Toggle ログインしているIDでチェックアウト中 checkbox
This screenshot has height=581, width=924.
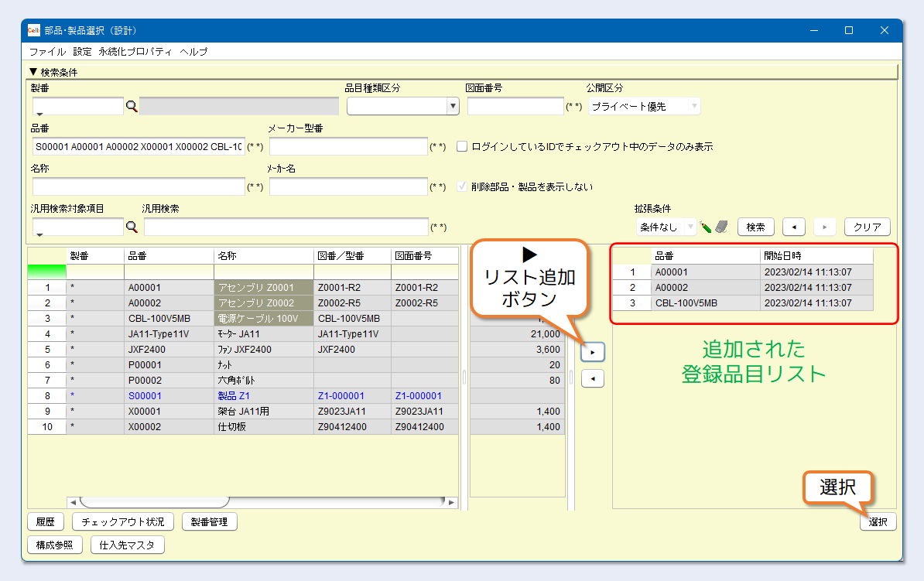[x=463, y=147]
